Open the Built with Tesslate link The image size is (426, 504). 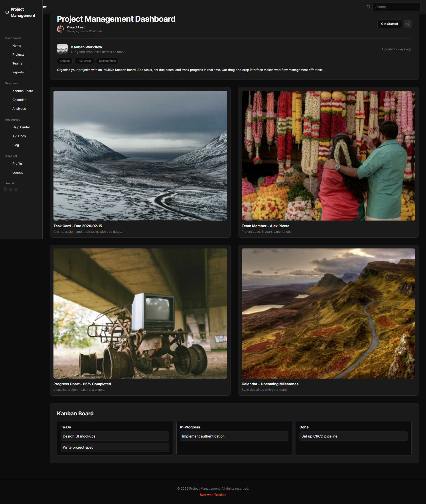click(x=213, y=495)
